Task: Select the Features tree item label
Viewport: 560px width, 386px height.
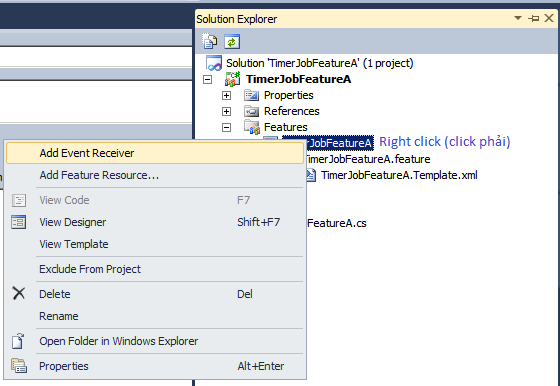Action: (285, 127)
